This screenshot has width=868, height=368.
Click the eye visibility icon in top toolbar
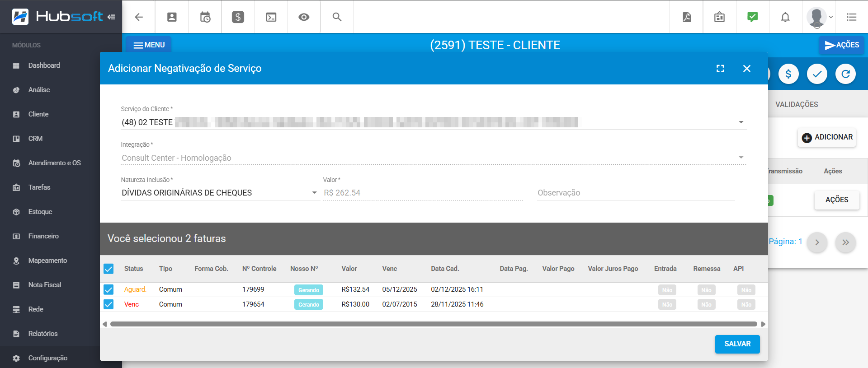click(x=304, y=17)
